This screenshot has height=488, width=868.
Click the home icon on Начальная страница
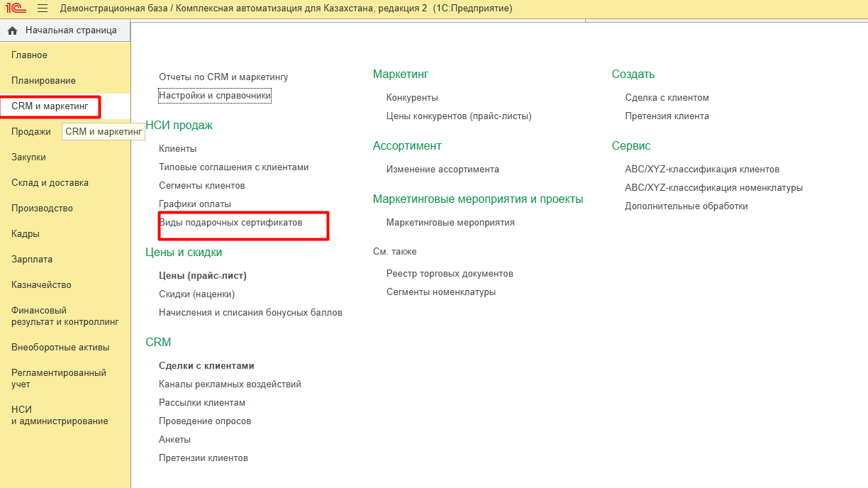pos(12,30)
